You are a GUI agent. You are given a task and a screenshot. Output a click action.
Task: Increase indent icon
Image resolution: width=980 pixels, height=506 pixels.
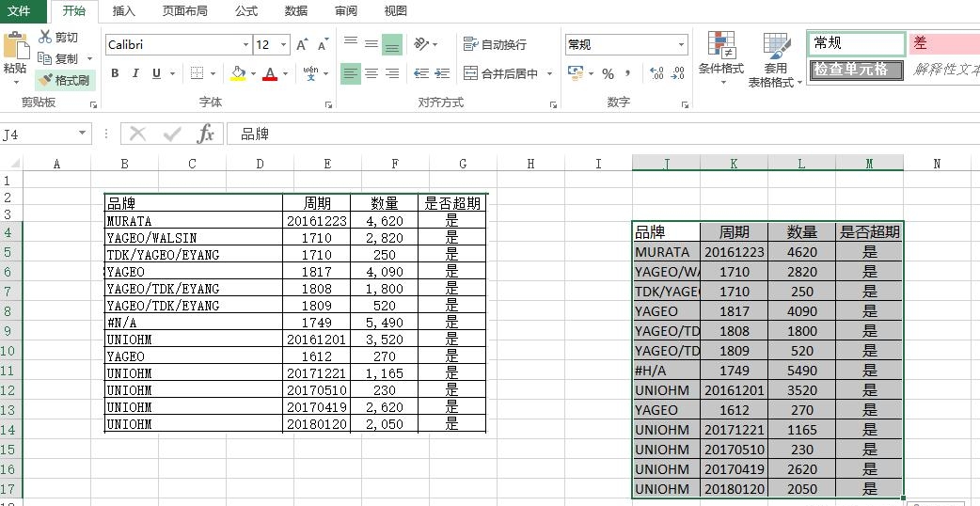coord(442,73)
